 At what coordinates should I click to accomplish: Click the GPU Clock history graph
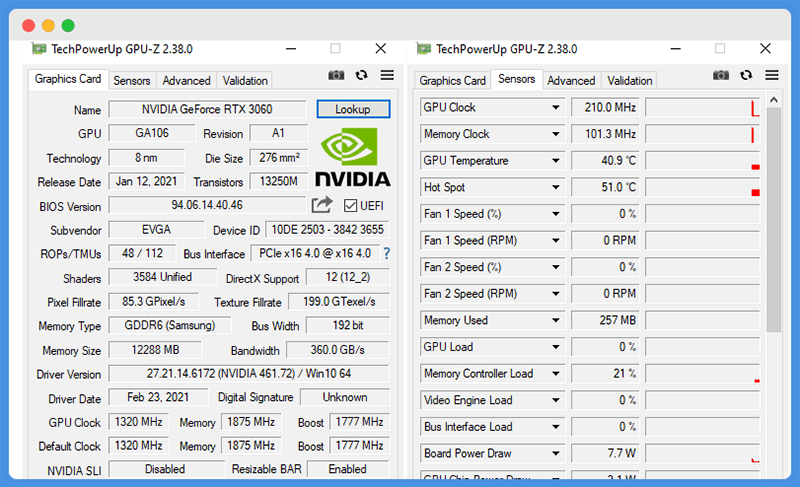click(702, 108)
